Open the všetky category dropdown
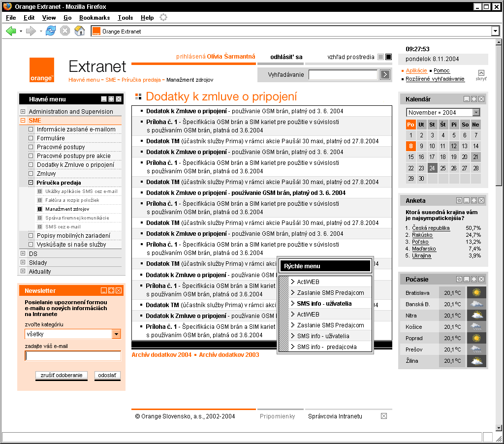Viewport: 504px width, 444px height. [x=116, y=334]
